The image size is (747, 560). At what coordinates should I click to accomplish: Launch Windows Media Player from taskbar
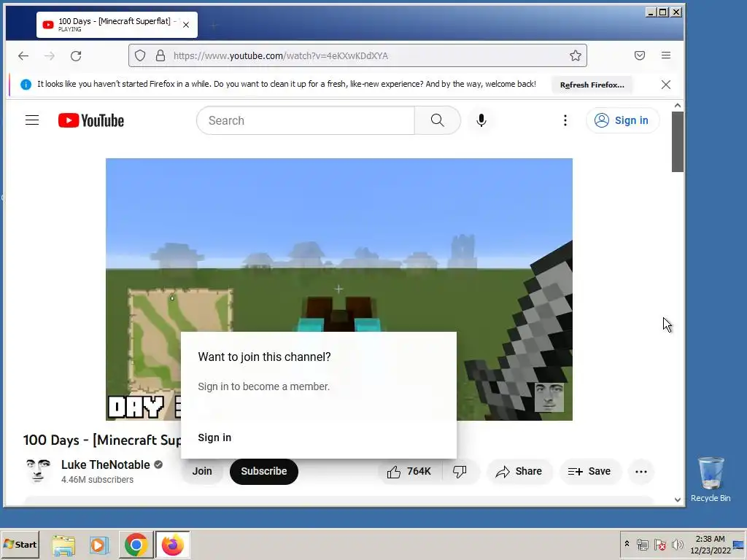click(x=99, y=545)
